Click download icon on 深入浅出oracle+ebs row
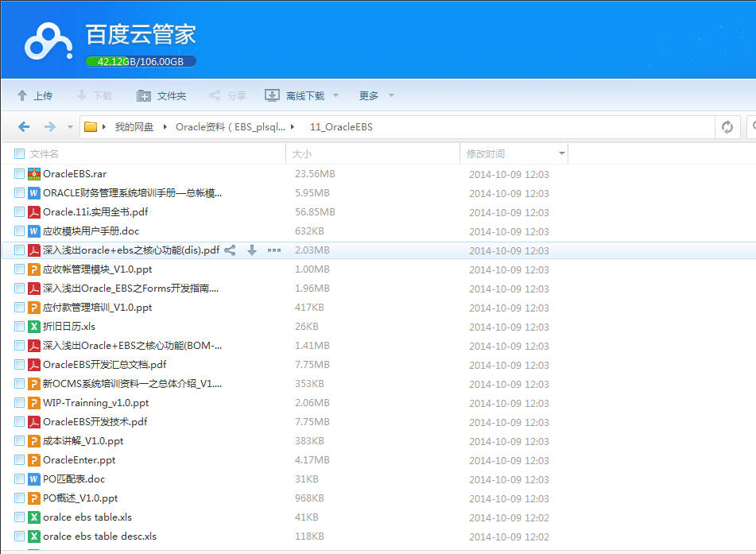The height and width of the screenshot is (554, 756). pyautogui.click(x=252, y=250)
